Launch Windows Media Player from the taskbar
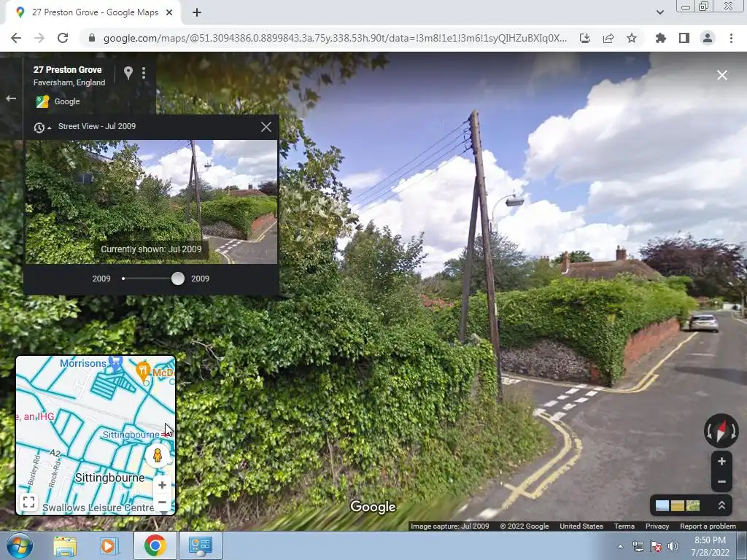 109,546
